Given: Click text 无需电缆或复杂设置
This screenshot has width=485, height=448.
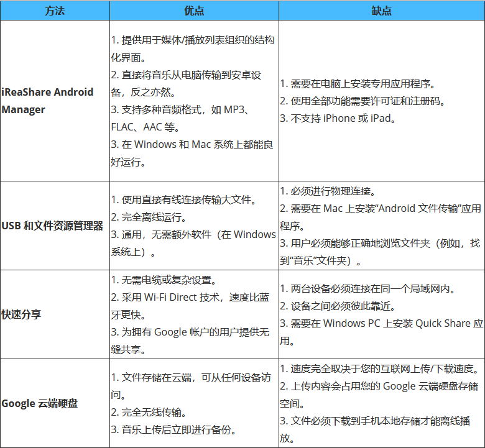Looking at the screenshot, I should [167, 280].
